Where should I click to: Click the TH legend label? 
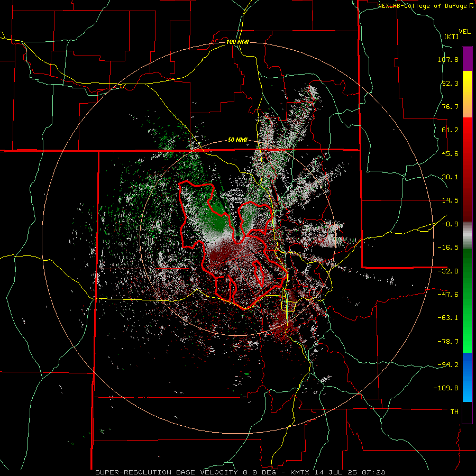coord(454,412)
